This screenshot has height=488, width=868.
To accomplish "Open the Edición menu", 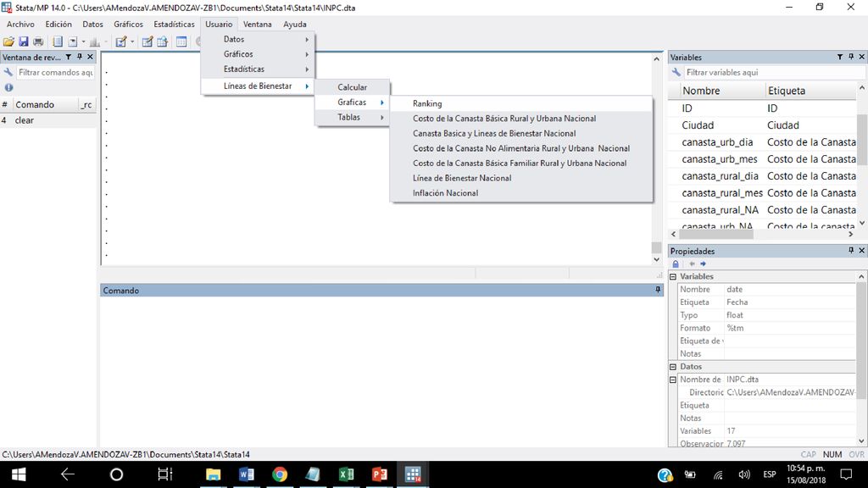I will (58, 25).
